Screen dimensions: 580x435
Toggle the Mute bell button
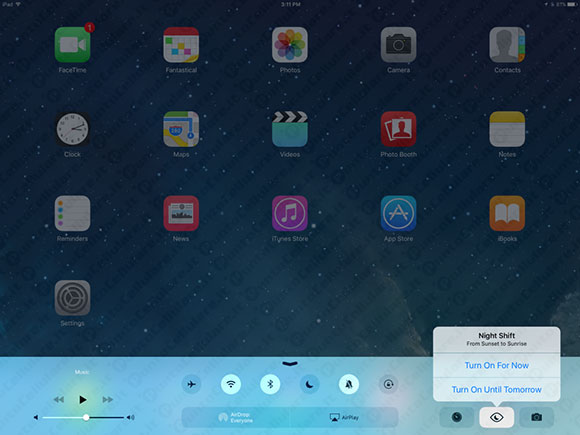349,384
